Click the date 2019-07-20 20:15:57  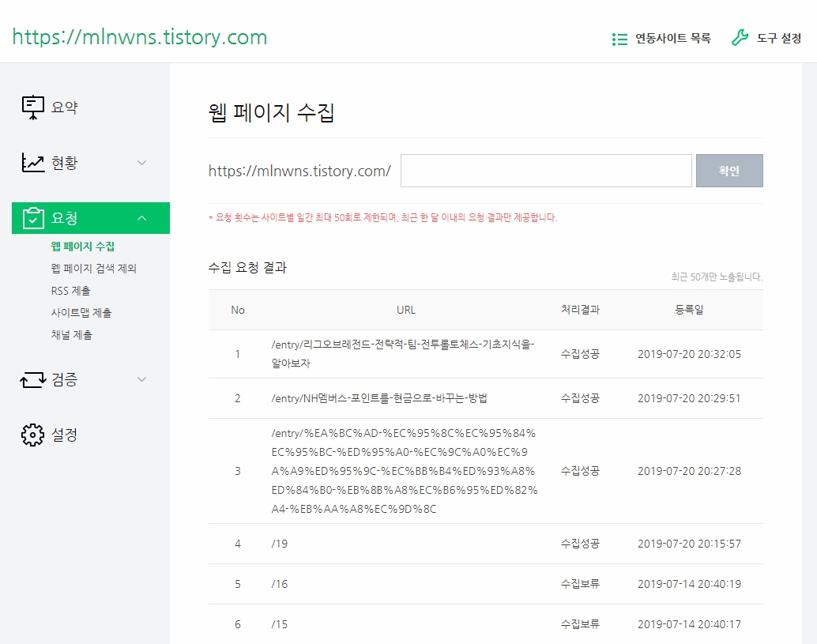click(689, 544)
